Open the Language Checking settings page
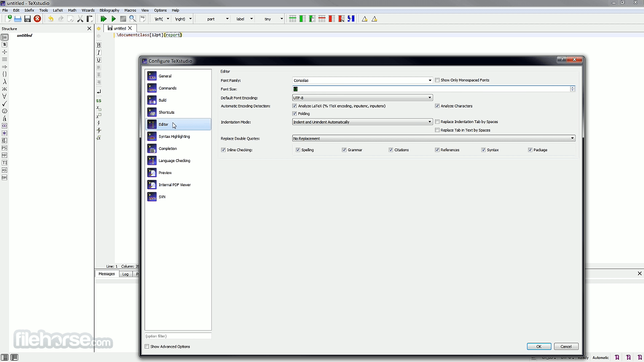This screenshot has width=644, height=362. [x=178, y=161]
